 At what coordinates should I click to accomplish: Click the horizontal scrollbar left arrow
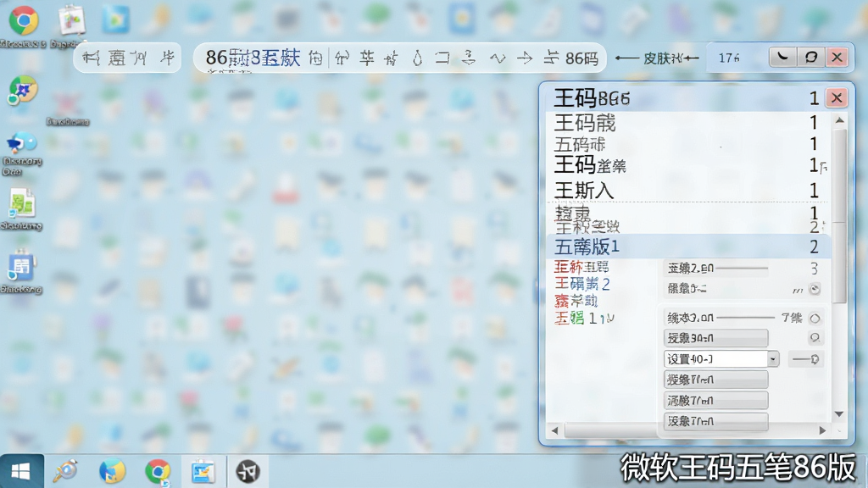point(554,430)
